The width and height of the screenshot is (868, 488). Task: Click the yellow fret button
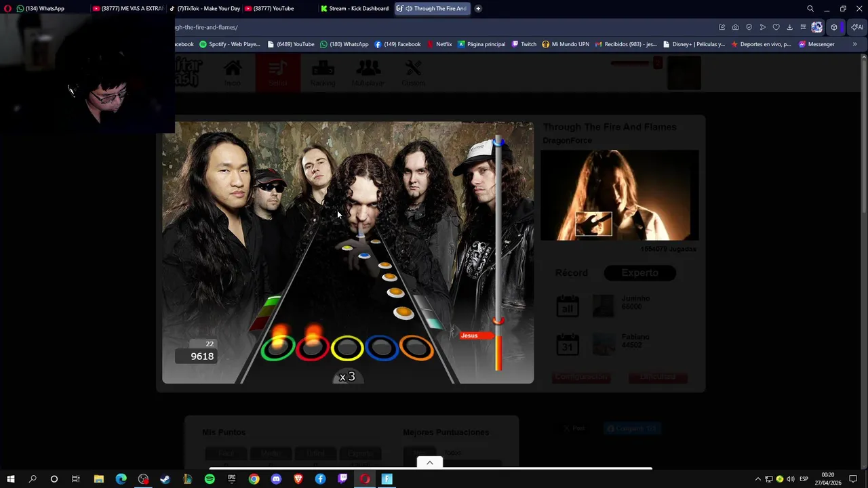coord(347,348)
